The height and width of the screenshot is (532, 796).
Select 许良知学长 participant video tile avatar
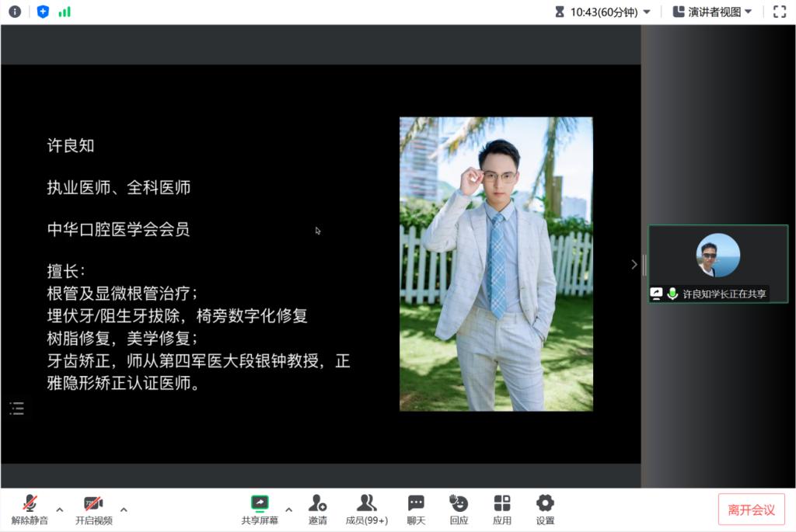717,255
